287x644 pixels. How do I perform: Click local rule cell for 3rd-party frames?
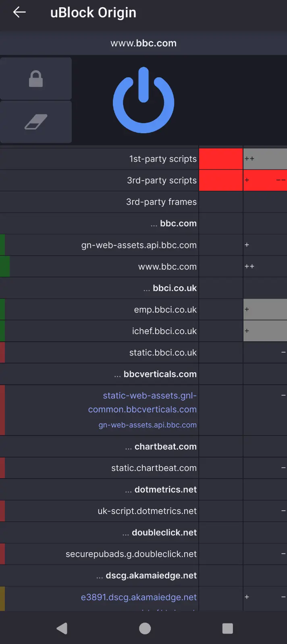pos(265,202)
